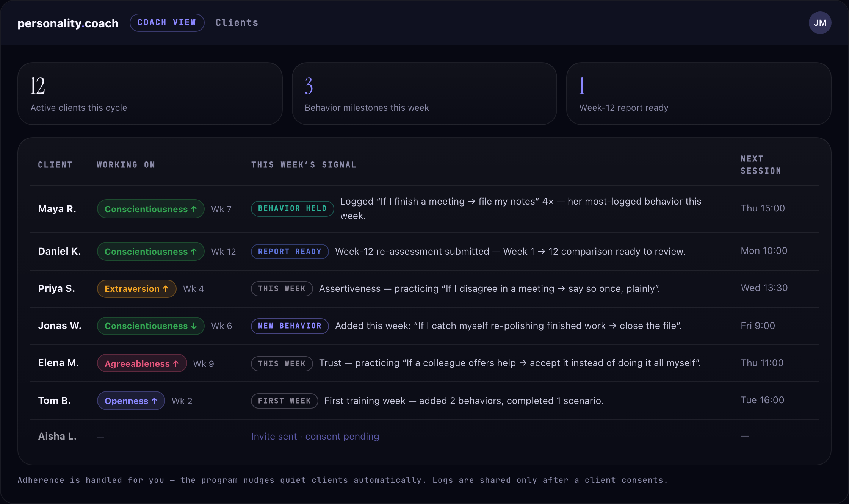Open client Jonas W.
849x504 pixels.
(60, 326)
